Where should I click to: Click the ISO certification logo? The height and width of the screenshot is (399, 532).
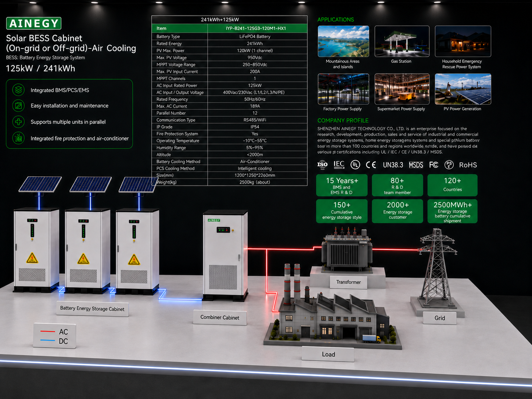point(322,165)
